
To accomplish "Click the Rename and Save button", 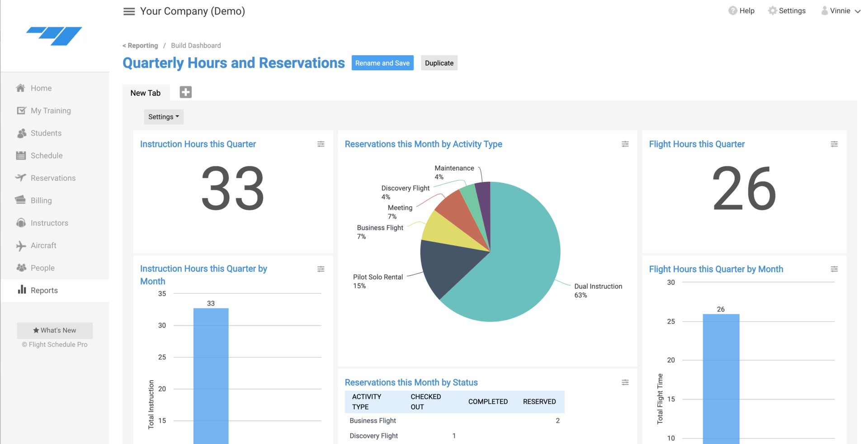I will click(382, 63).
